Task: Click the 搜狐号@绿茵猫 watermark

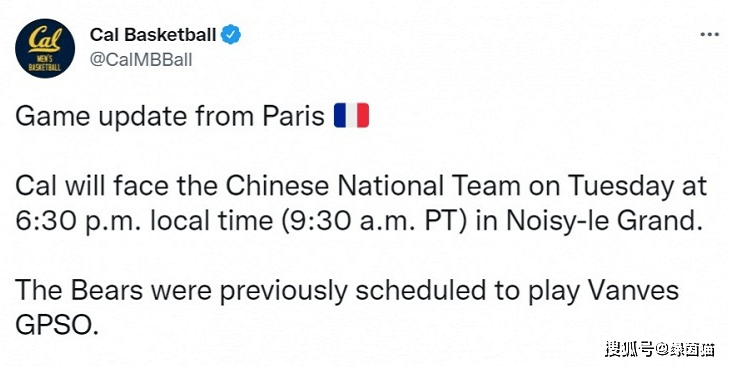Action: pos(659,348)
